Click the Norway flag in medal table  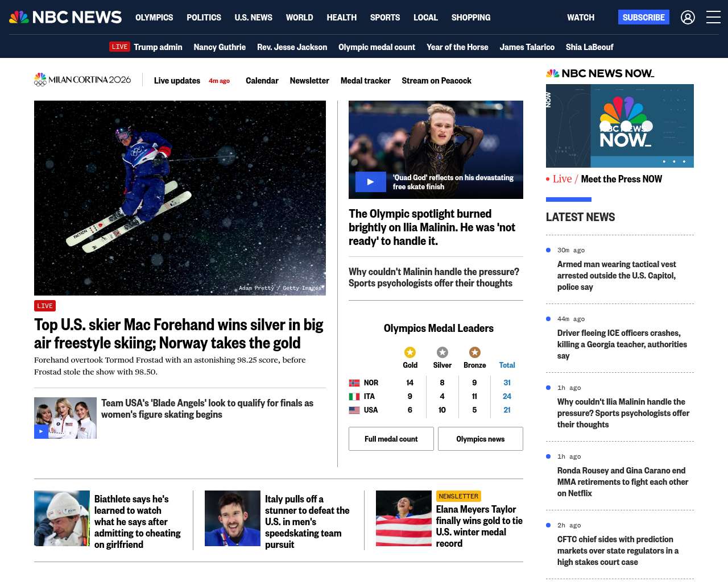click(x=354, y=383)
